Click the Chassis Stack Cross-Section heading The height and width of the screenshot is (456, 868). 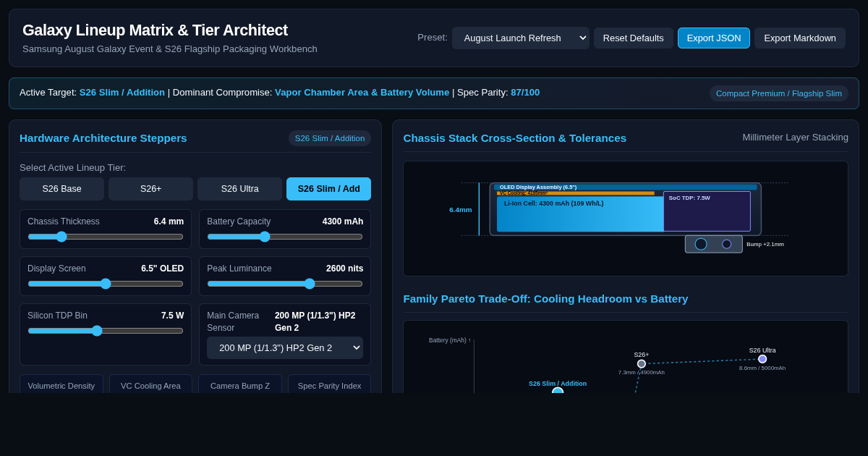pyautogui.click(x=514, y=138)
